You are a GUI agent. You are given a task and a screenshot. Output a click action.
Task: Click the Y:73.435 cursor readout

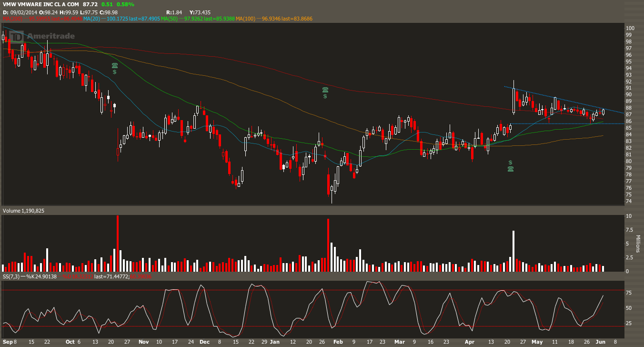(200, 11)
